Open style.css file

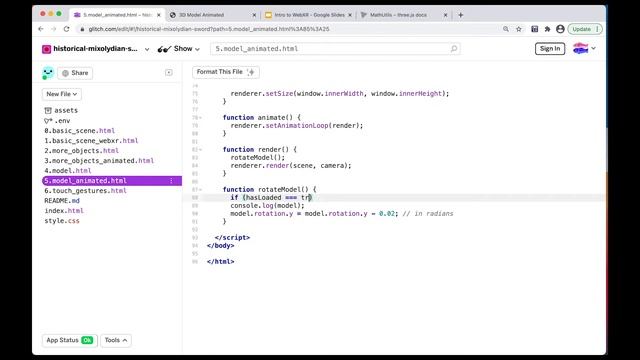coord(62,221)
